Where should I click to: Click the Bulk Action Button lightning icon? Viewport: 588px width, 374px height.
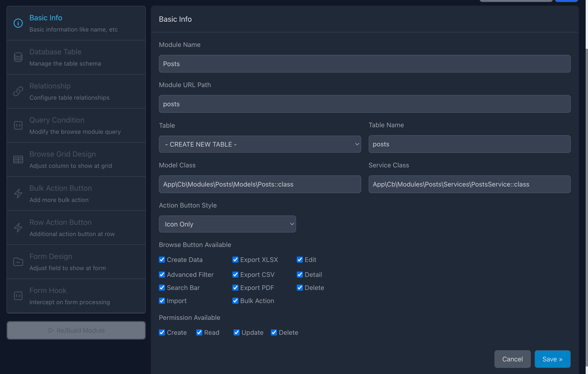pos(18,194)
